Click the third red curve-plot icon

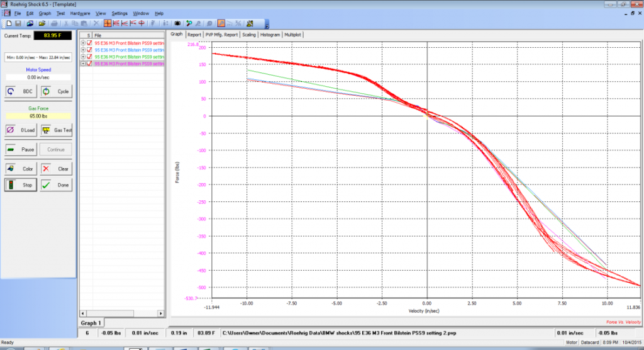pos(133,23)
